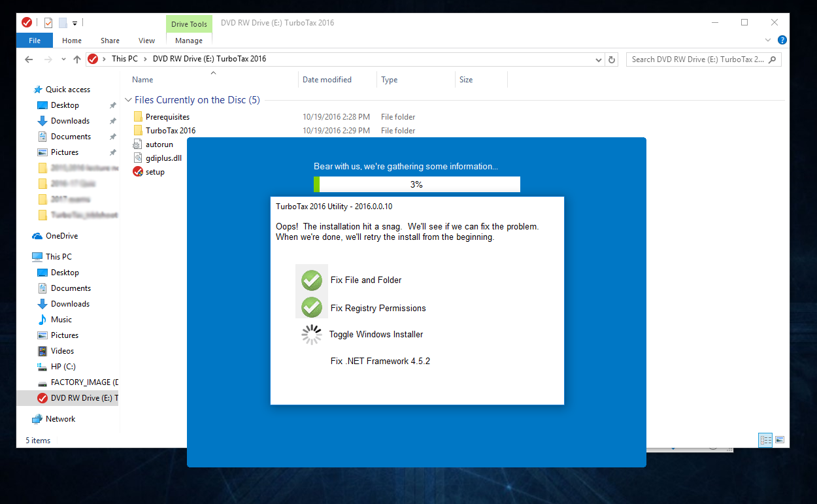Screen dimensions: 817x504
Task: Click the Fix File and Folder green checkmark
Action: (312, 280)
